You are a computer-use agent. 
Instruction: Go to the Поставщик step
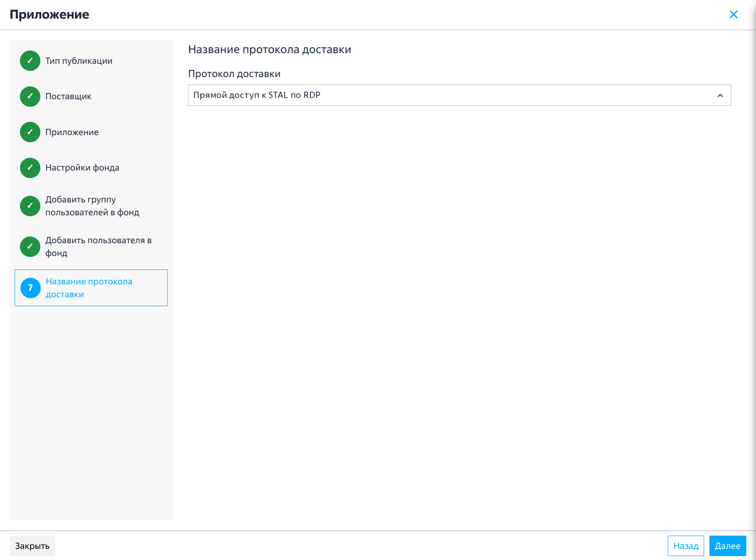[91, 96]
